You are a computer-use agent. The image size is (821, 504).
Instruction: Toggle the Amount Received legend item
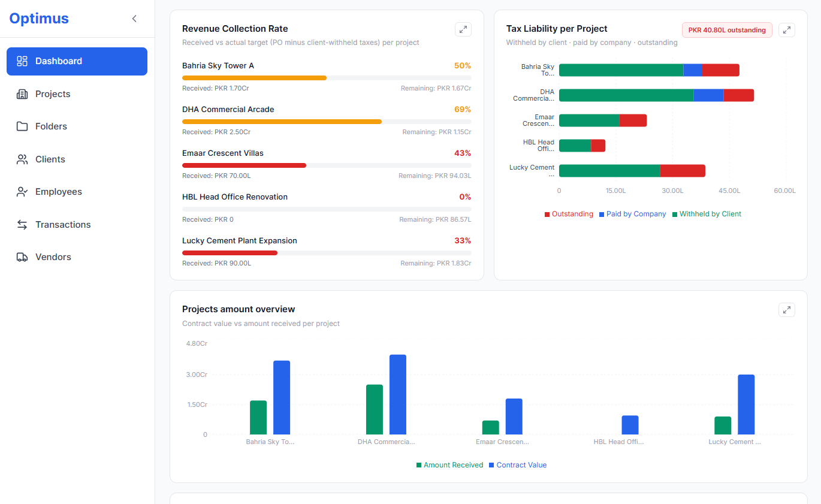click(x=449, y=465)
